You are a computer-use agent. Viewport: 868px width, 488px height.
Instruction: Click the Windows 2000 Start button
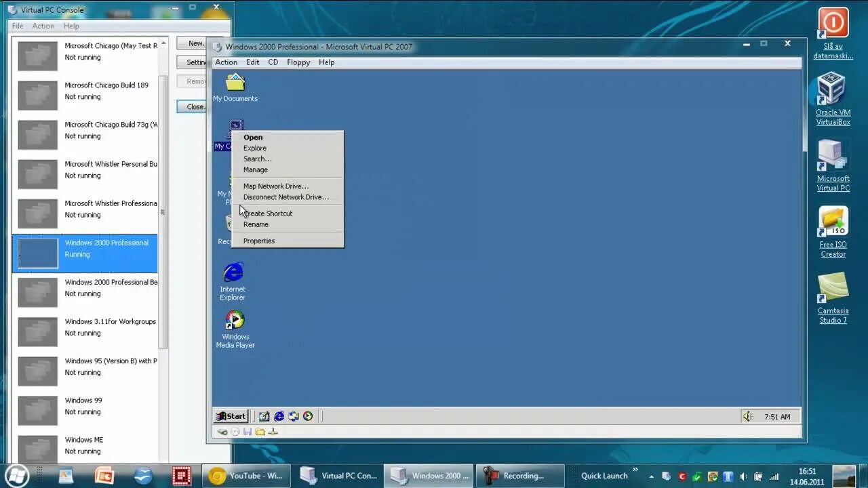[231, 416]
